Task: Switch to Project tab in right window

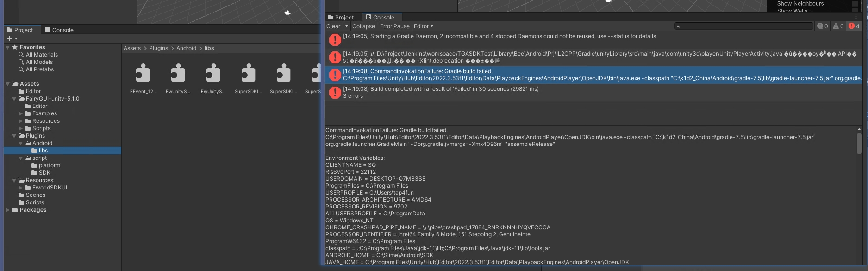Action: click(341, 17)
